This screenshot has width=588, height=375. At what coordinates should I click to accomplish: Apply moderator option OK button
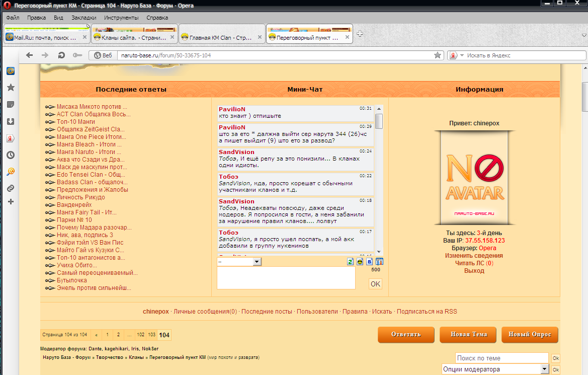coord(556,370)
